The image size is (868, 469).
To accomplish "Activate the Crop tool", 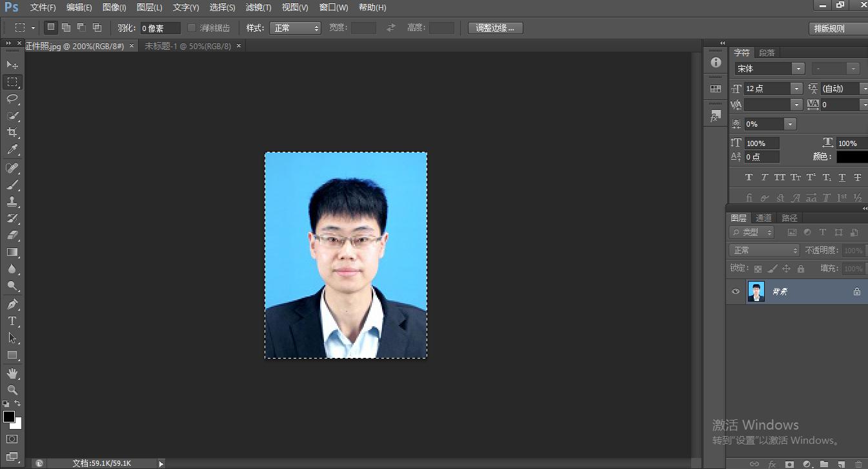I will [13, 132].
